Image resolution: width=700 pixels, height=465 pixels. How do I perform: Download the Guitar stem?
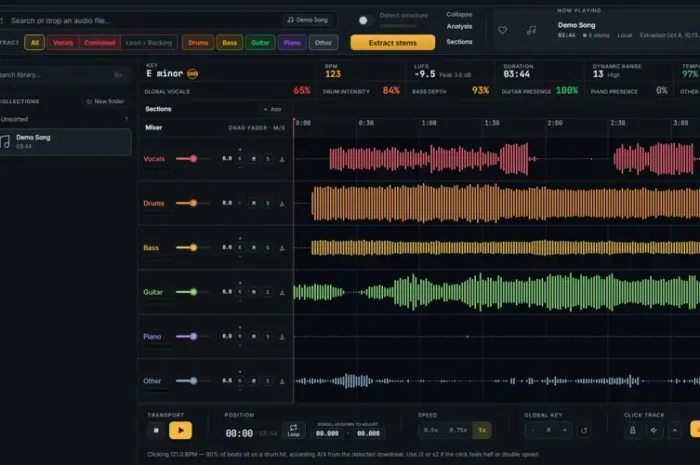pos(282,292)
